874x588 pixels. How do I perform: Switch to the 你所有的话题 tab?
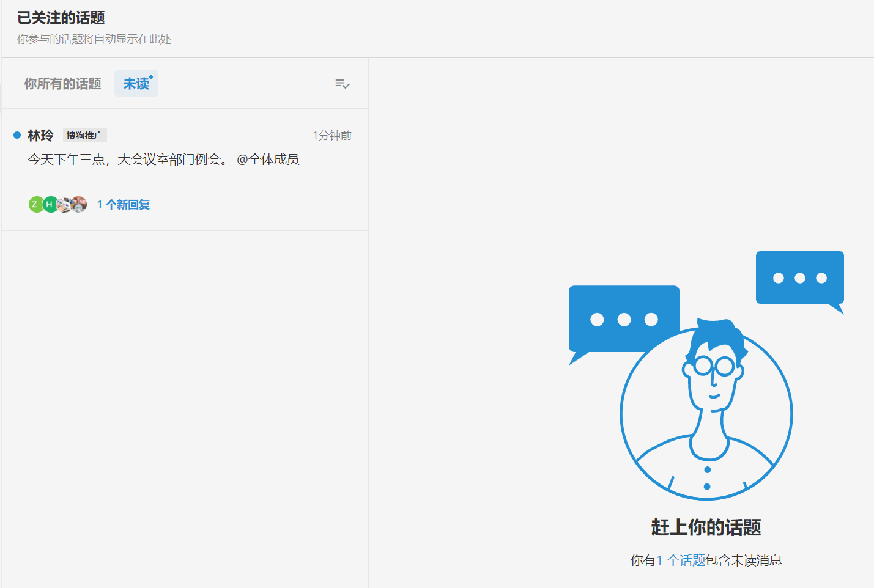click(x=62, y=83)
